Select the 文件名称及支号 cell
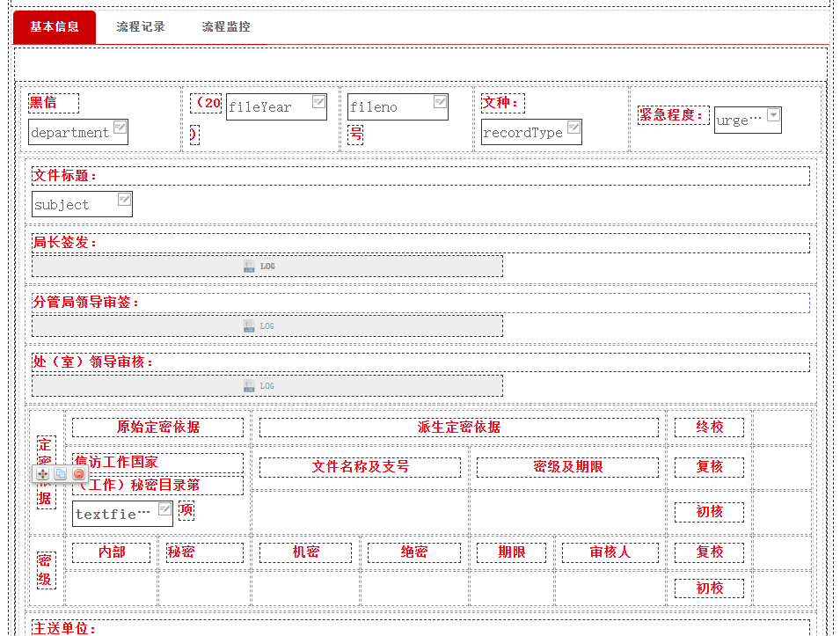The height and width of the screenshot is (636, 840). [360, 467]
